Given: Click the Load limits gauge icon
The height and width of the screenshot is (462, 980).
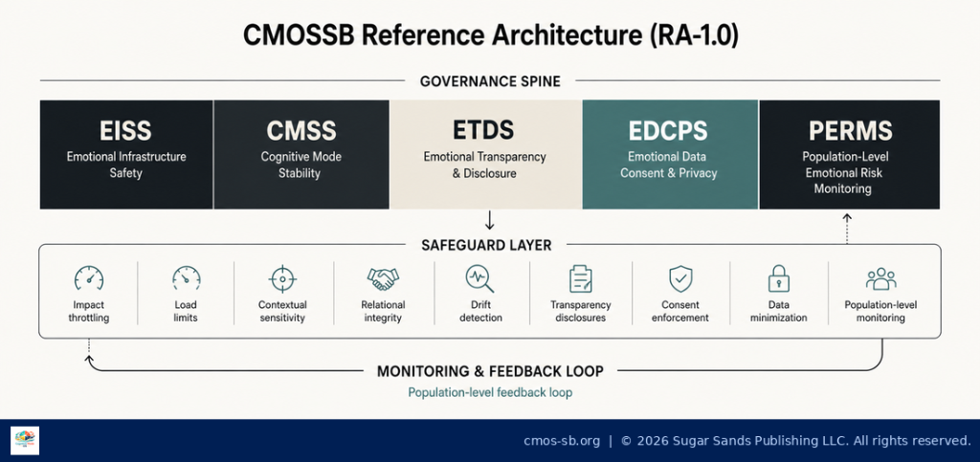Looking at the screenshot, I should pos(187,277).
